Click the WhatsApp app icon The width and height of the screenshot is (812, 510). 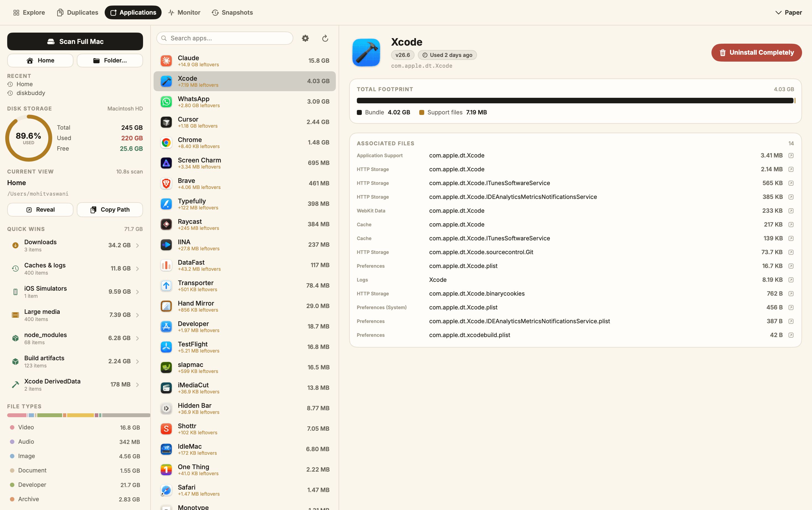[166, 101]
